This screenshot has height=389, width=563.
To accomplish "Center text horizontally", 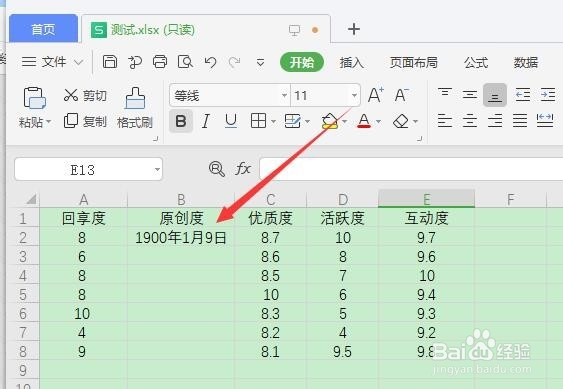I will [470, 121].
